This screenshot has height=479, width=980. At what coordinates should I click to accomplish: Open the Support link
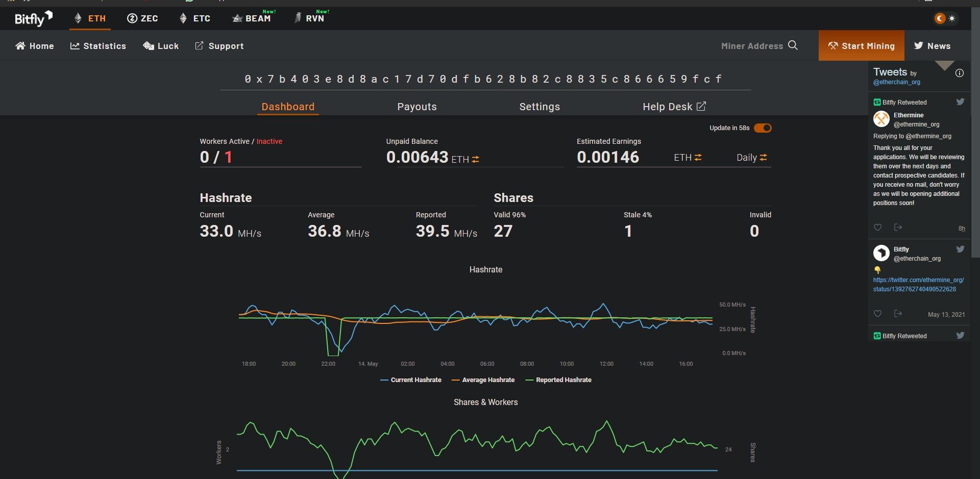pyautogui.click(x=219, y=46)
